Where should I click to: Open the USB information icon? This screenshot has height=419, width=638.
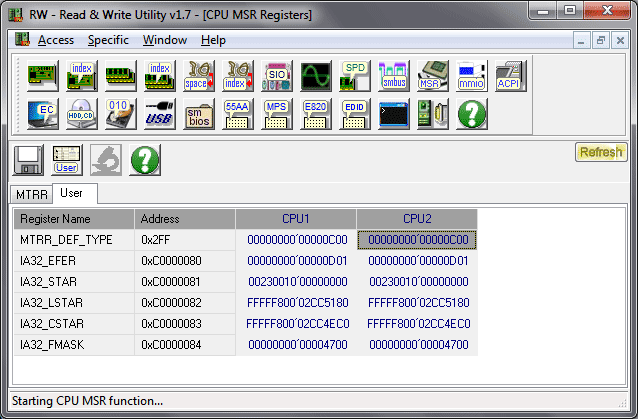tap(160, 114)
